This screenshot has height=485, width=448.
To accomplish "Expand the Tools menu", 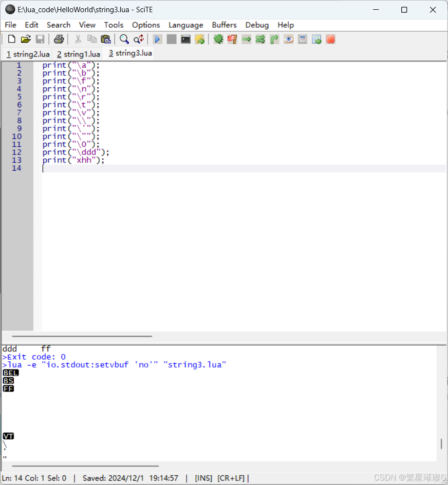I will click(113, 25).
